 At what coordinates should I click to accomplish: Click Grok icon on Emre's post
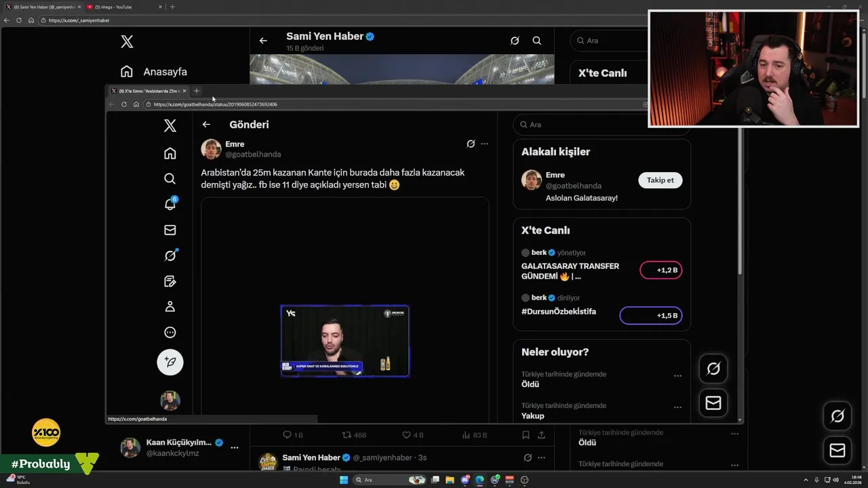tap(471, 144)
